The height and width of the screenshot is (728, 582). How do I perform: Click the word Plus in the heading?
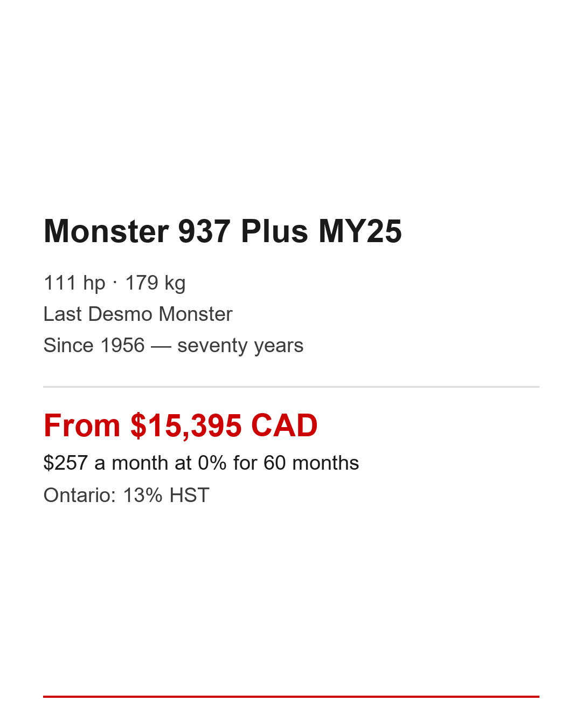coord(274,231)
